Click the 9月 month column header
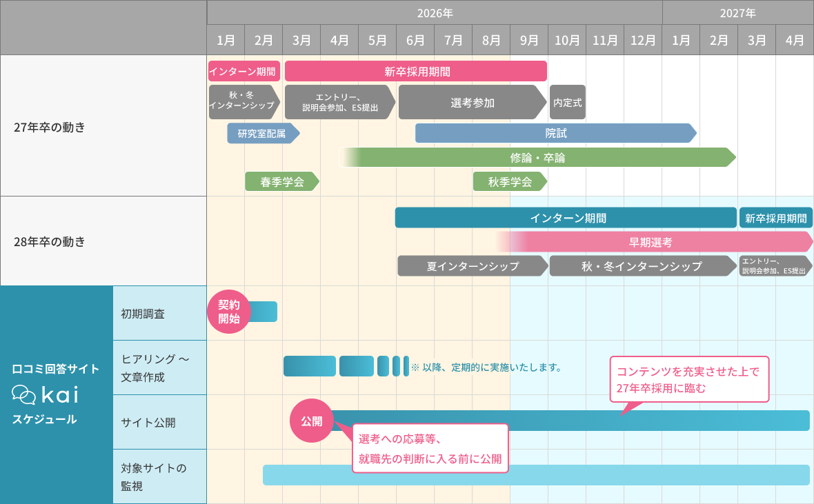The width and height of the screenshot is (814, 504). coord(529,40)
